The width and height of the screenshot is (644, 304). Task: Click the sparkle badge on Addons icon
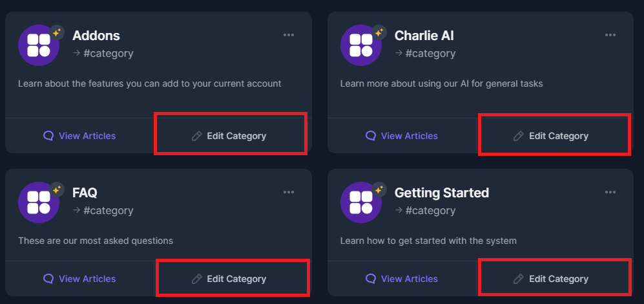(57, 32)
